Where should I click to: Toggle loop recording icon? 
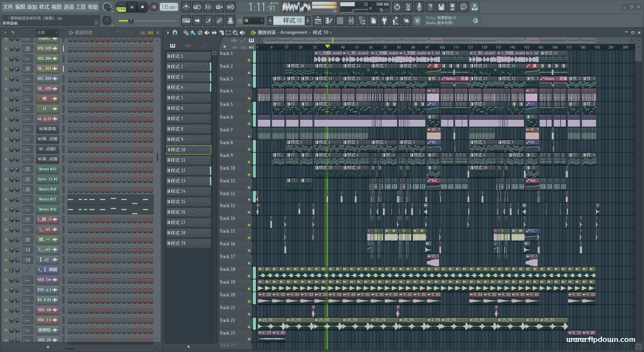point(230,7)
